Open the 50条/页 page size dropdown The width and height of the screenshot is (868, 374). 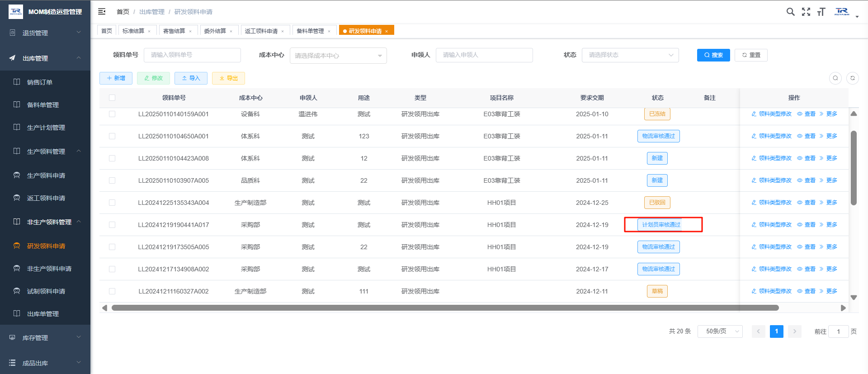point(720,331)
